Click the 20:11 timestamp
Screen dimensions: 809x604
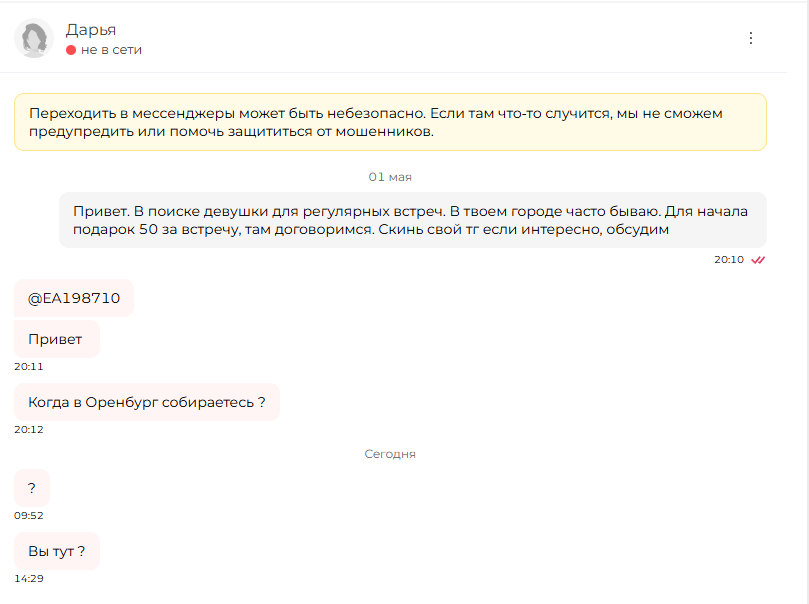[29, 367]
